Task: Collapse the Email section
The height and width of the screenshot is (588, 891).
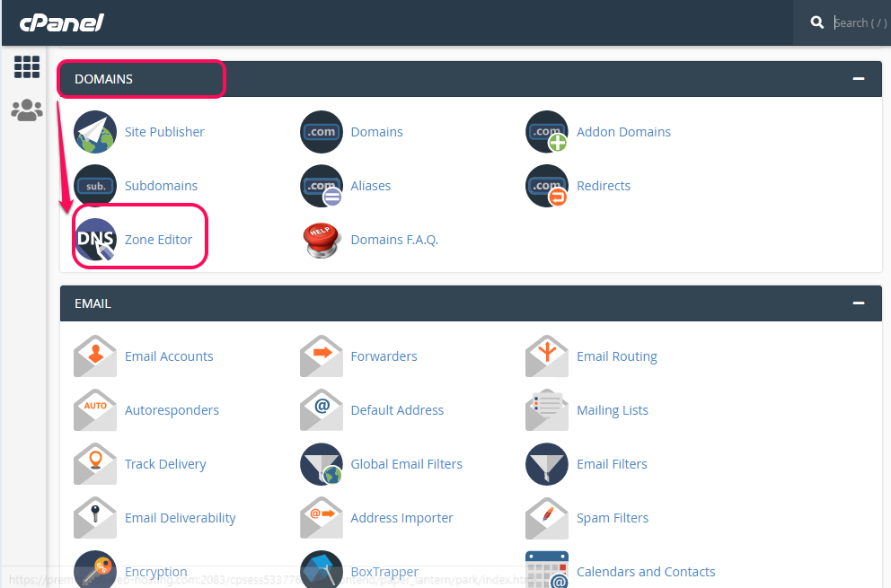Action: click(x=859, y=303)
